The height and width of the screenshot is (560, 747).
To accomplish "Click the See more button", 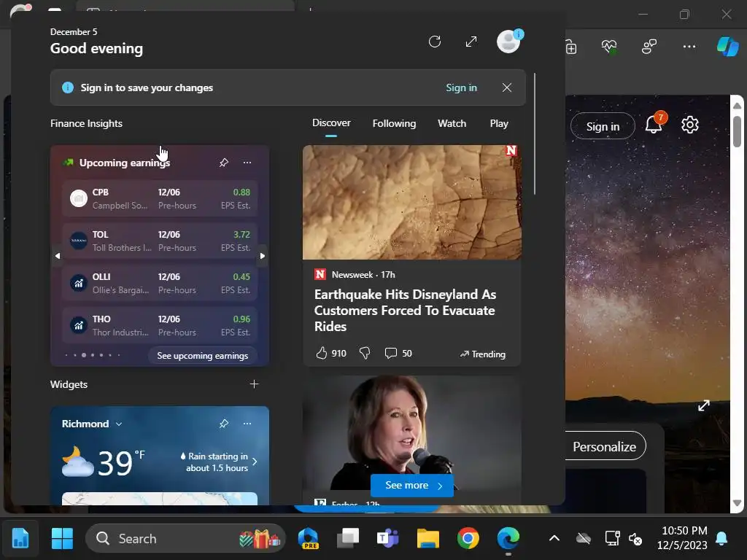I will pos(412,485).
